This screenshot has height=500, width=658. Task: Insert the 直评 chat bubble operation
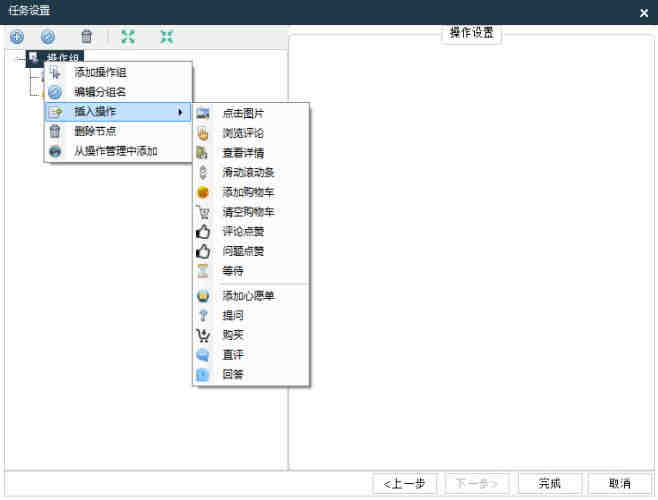tap(251, 355)
